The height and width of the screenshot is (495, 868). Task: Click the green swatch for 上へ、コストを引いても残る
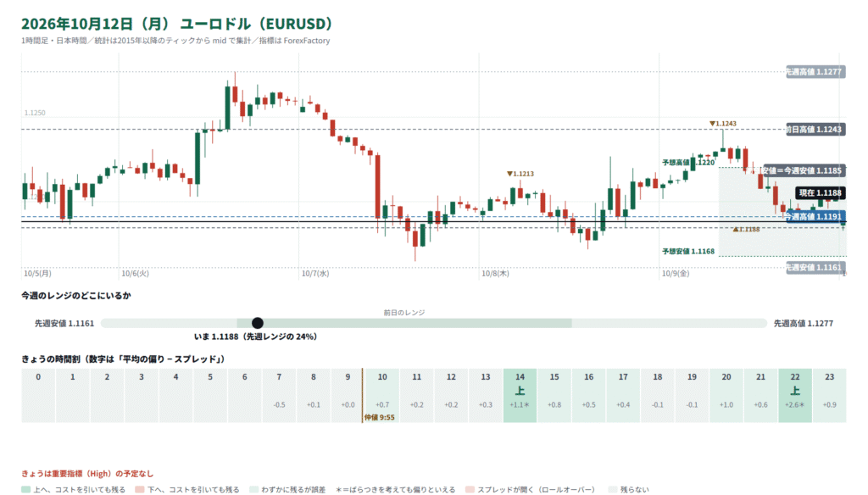[x=25, y=490]
